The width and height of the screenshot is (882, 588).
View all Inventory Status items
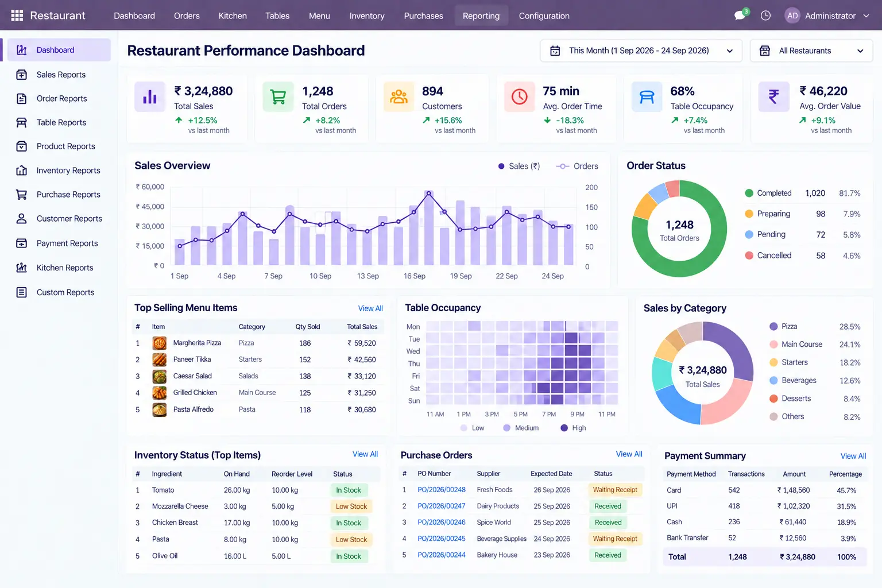(365, 454)
